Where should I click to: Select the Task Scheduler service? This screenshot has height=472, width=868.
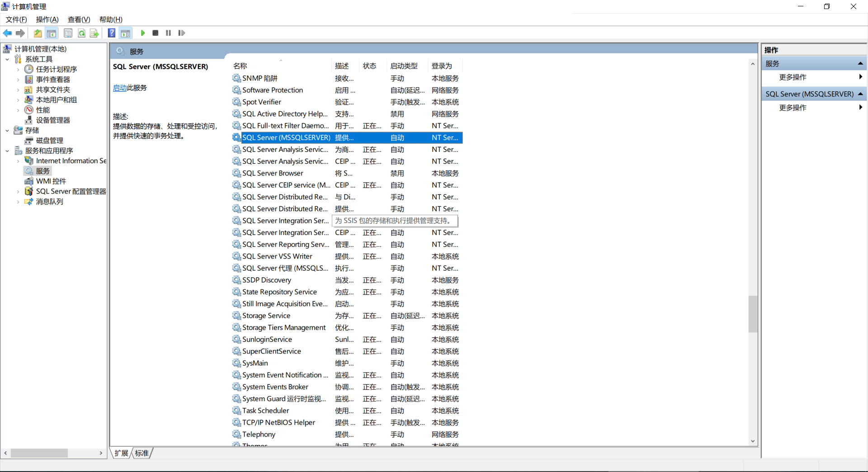pos(347,411)
